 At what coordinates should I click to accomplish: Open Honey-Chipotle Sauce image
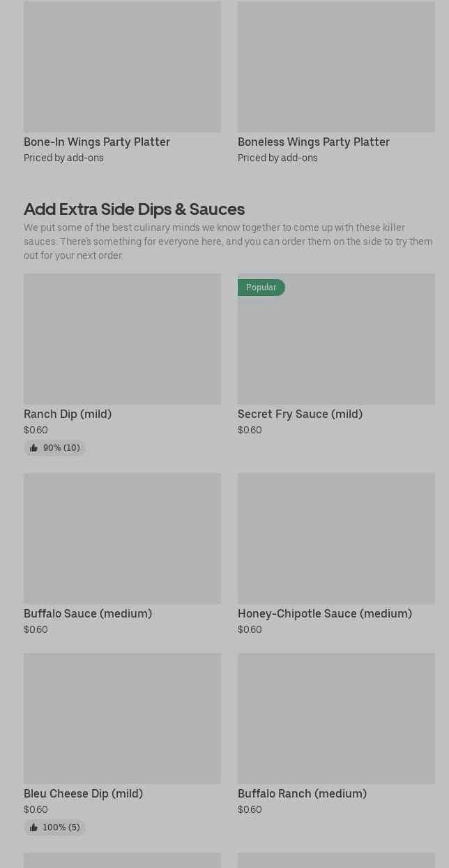tap(336, 539)
